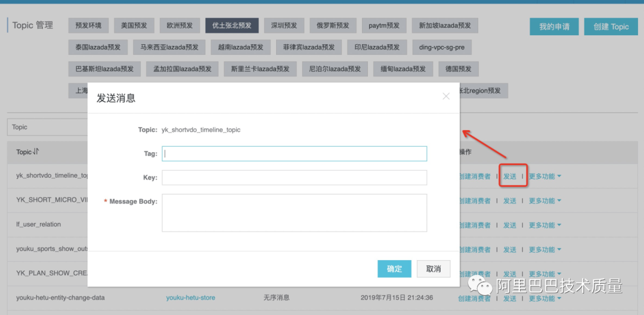This screenshot has height=315, width=644.
Task: Focus the Tag input field
Action: (295, 153)
